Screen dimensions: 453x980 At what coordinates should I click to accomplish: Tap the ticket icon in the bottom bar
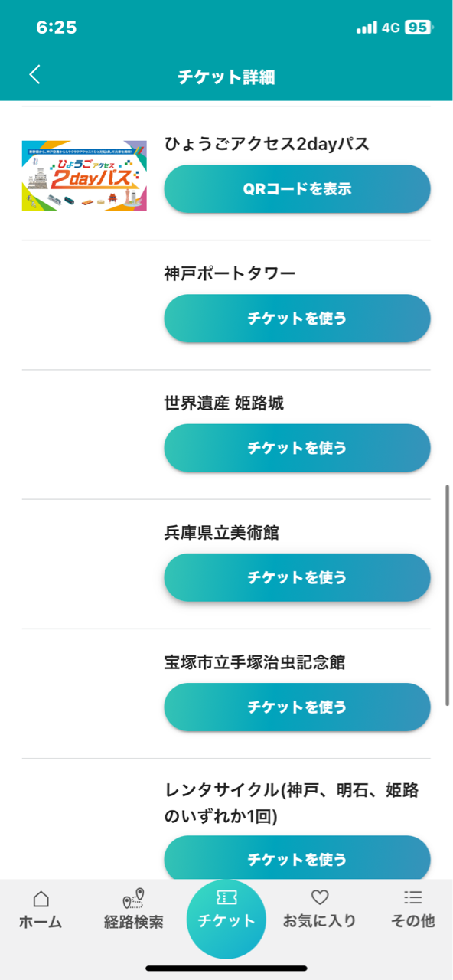pyautogui.click(x=226, y=898)
